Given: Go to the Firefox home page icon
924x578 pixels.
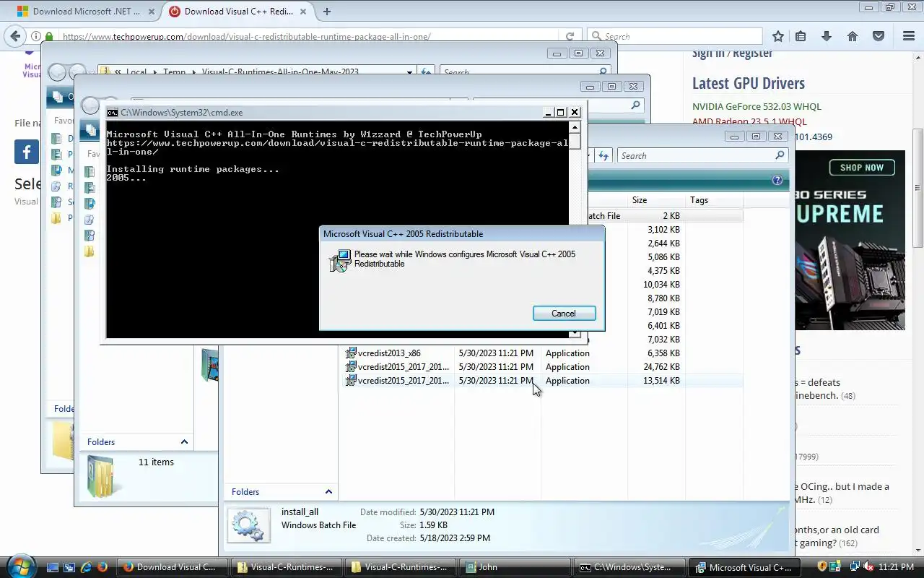Looking at the screenshot, I should (x=853, y=36).
